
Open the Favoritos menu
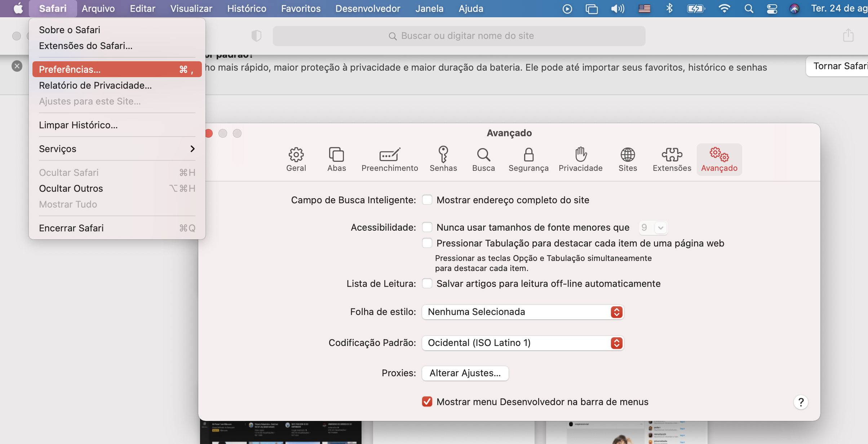pos(301,8)
